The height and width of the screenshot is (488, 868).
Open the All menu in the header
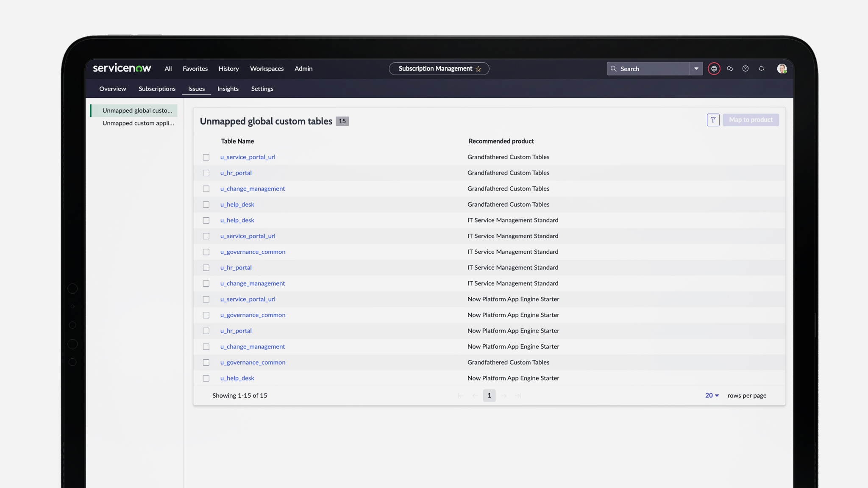(x=168, y=69)
